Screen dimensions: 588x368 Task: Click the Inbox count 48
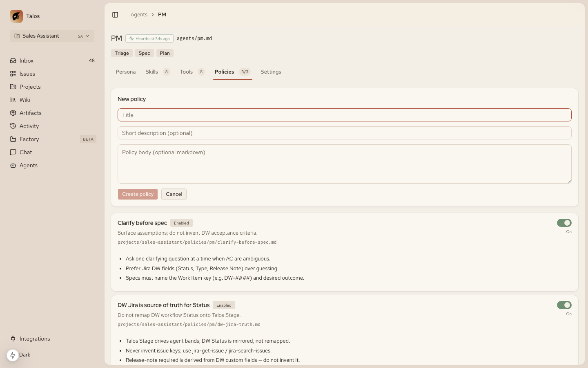pos(91,61)
